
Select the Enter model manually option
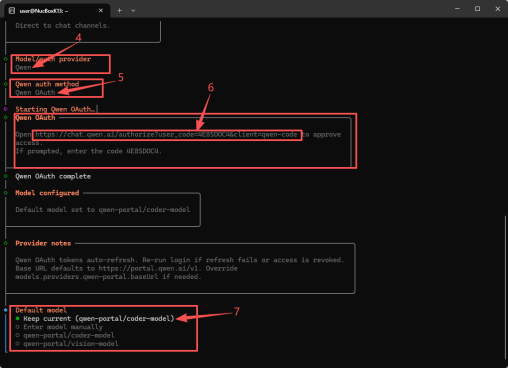[x=59, y=327]
